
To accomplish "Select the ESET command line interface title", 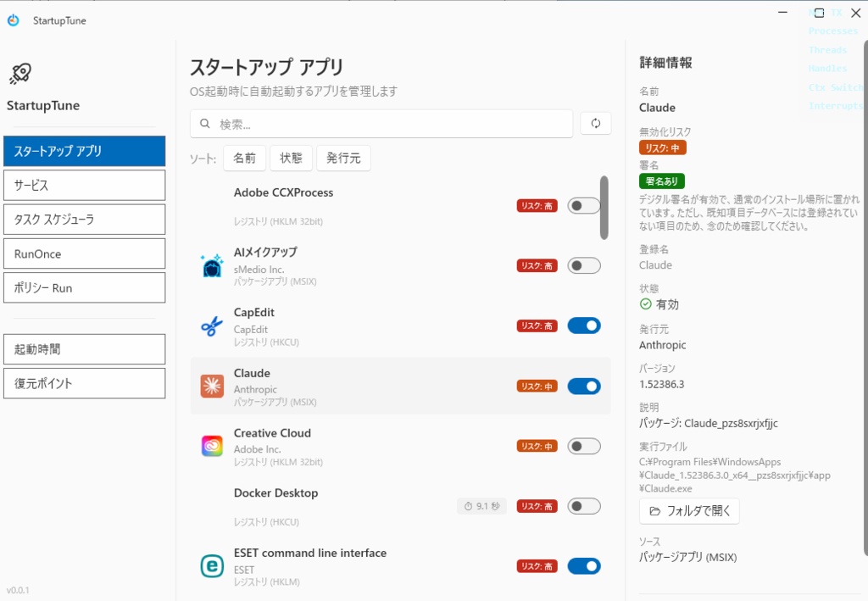I will 310,553.
